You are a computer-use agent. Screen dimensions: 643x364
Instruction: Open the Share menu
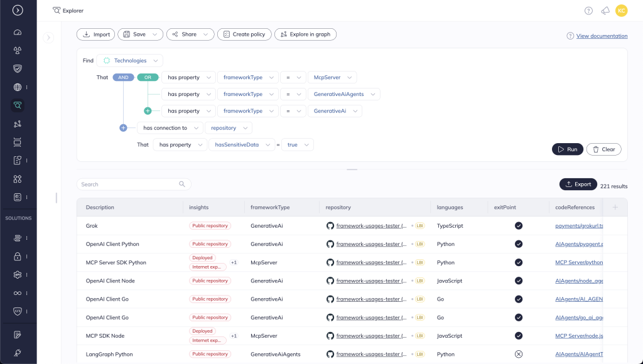click(190, 35)
